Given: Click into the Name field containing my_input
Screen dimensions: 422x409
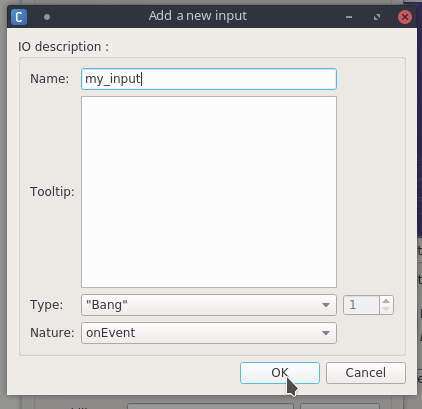Looking at the screenshot, I should tap(209, 79).
